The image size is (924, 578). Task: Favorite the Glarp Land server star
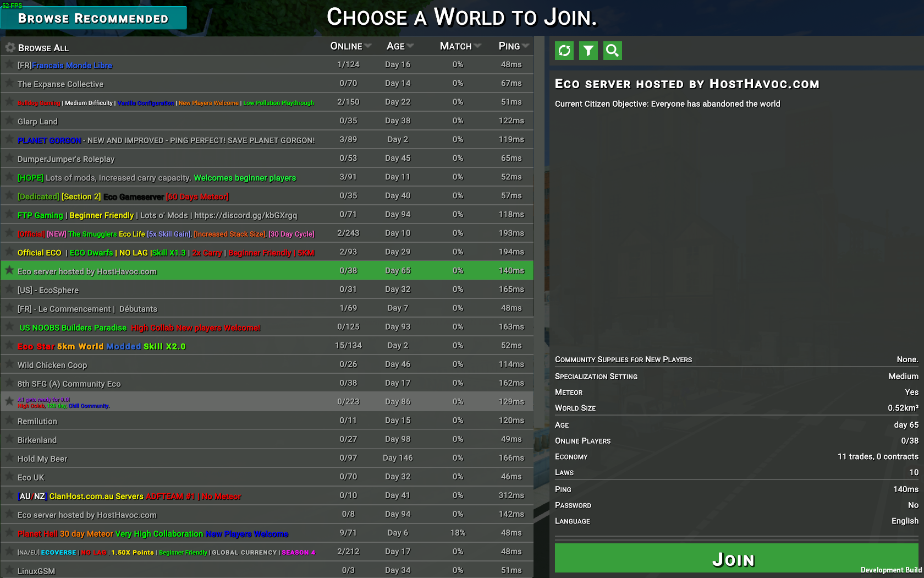click(x=9, y=121)
